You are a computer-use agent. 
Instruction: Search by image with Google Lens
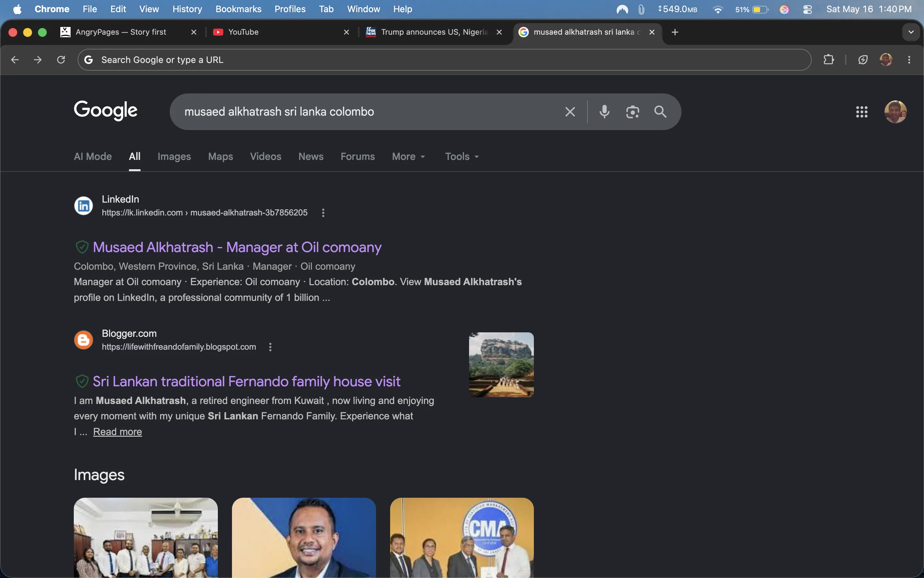[633, 112]
